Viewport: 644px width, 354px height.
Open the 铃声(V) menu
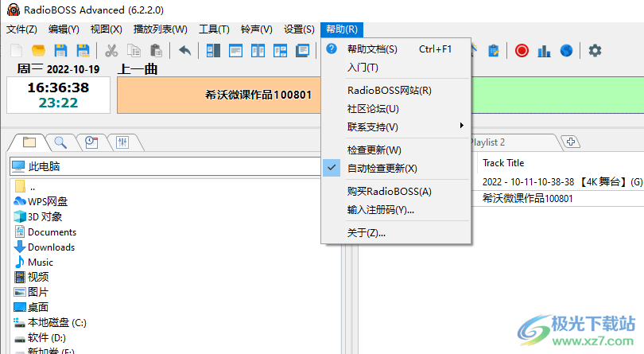coord(257,29)
